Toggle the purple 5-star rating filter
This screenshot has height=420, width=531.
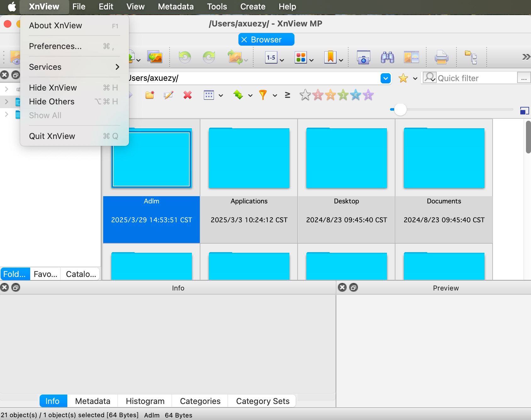click(368, 95)
